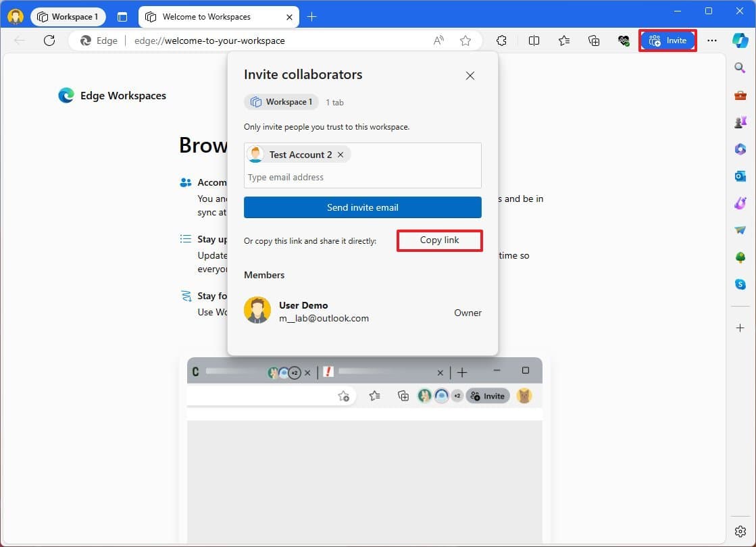Remove Test Account 2 from invite list
The width and height of the screenshot is (756, 547).
click(x=341, y=155)
